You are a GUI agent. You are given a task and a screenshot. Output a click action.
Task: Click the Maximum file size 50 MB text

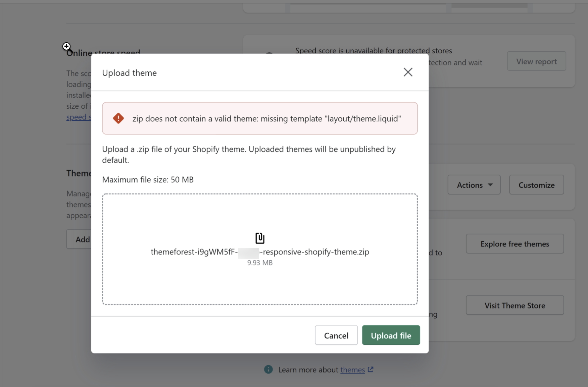[148, 180]
